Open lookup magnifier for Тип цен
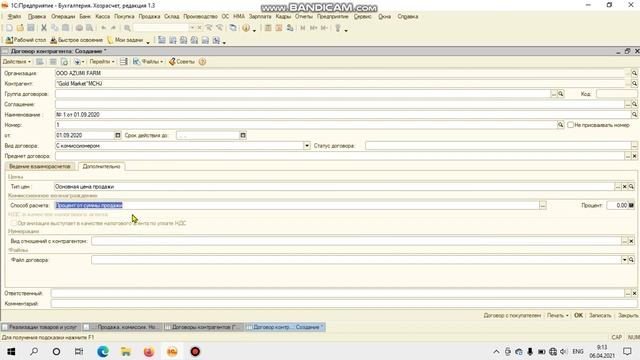The width and height of the screenshot is (640, 360). 631,187
